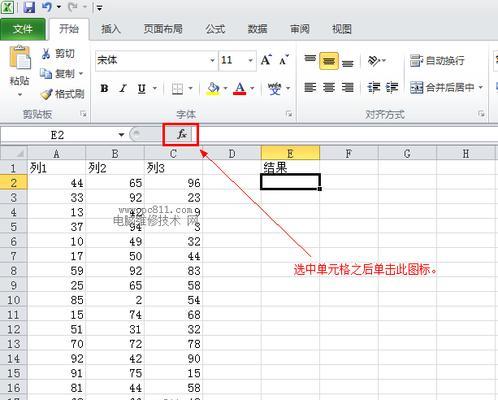The image size is (498, 400).
Task: Toggle Center horizontal alignment
Action: [x=329, y=88]
